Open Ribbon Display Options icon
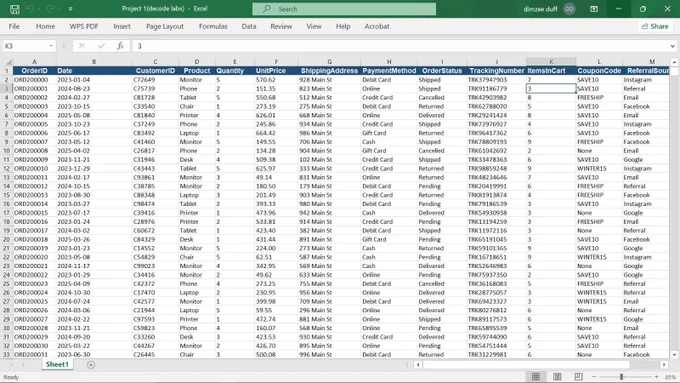Image resolution: width=680 pixels, height=383 pixels. click(594, 9)
